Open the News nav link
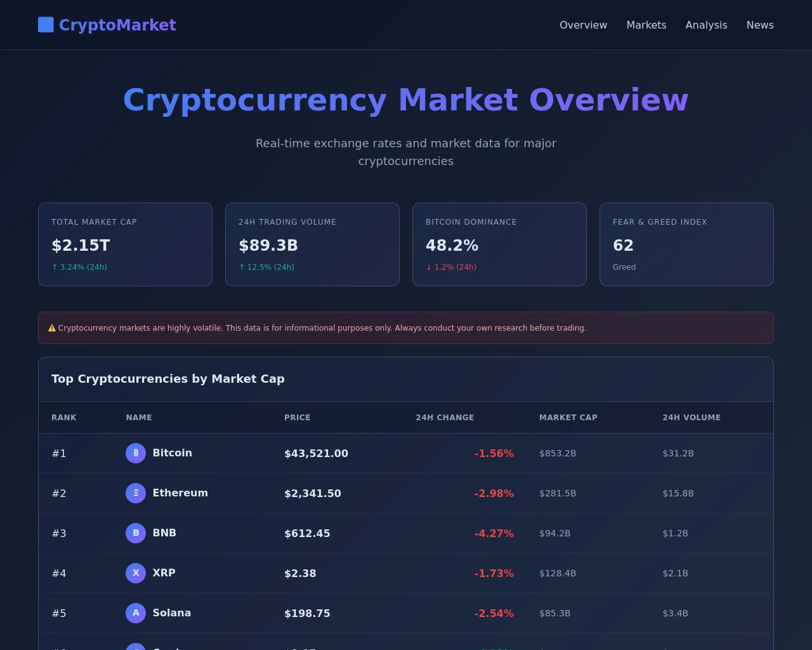812x650 pixels. point(760,25)
